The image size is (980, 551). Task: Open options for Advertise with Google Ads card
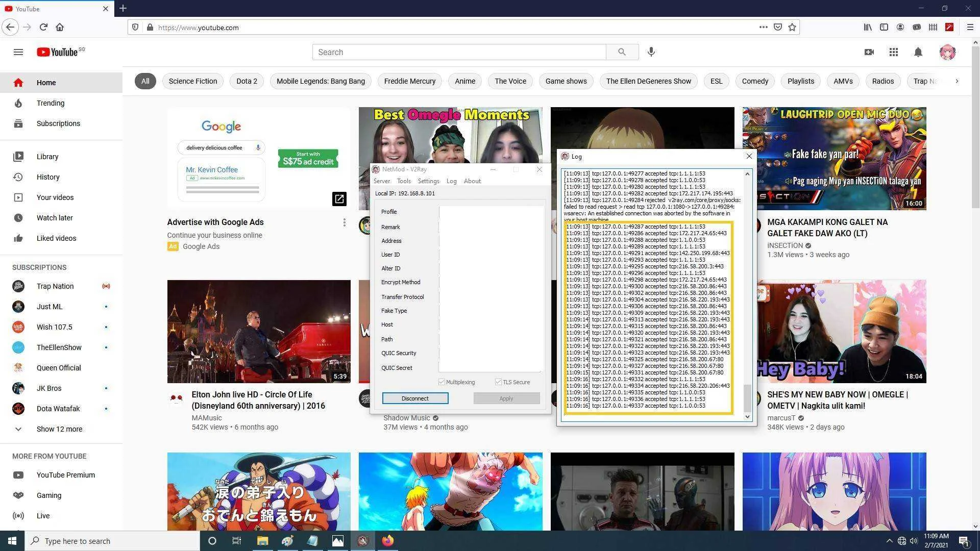(345, 222)
